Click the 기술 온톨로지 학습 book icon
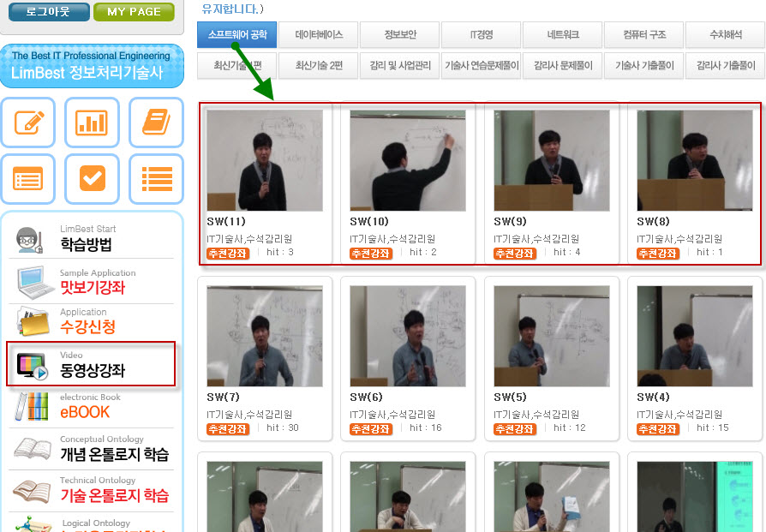The width and height of the screenshot is (766, 532). click(x=33, y=491)
